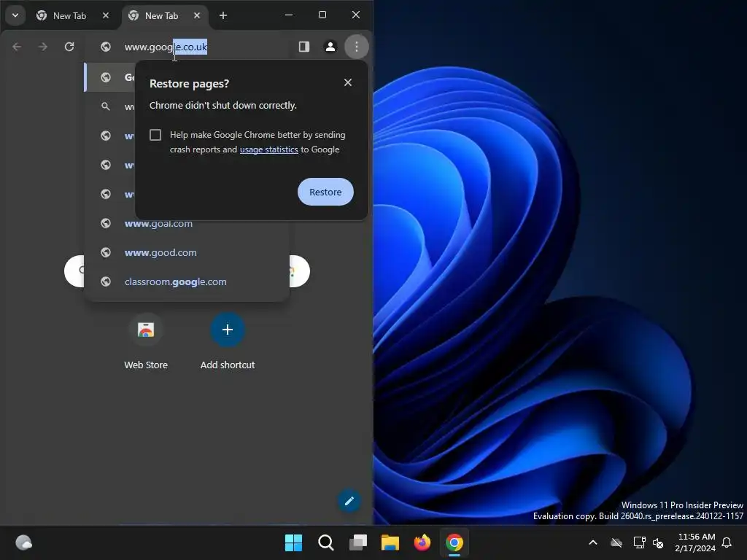Customize Chrome with the pencil button
Image resolution: width=747 pixels, height=560 pixels.
pos(349,501)
